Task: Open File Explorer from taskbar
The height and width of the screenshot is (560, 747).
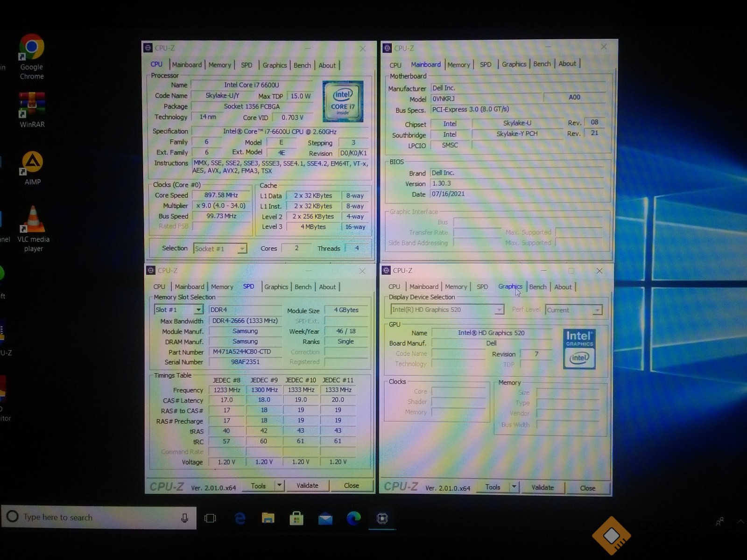Action: [x=268, y=518]
